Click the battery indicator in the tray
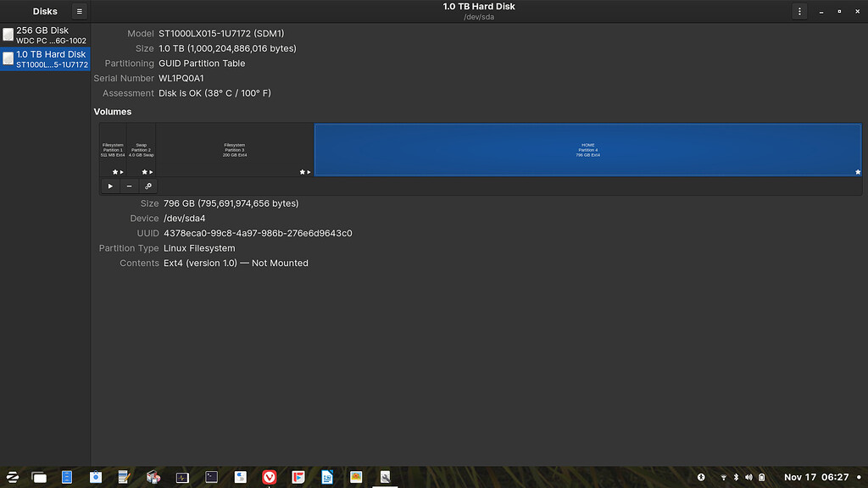Image resolution: width=868 pixels, height=488 pixels. [762, 477]
